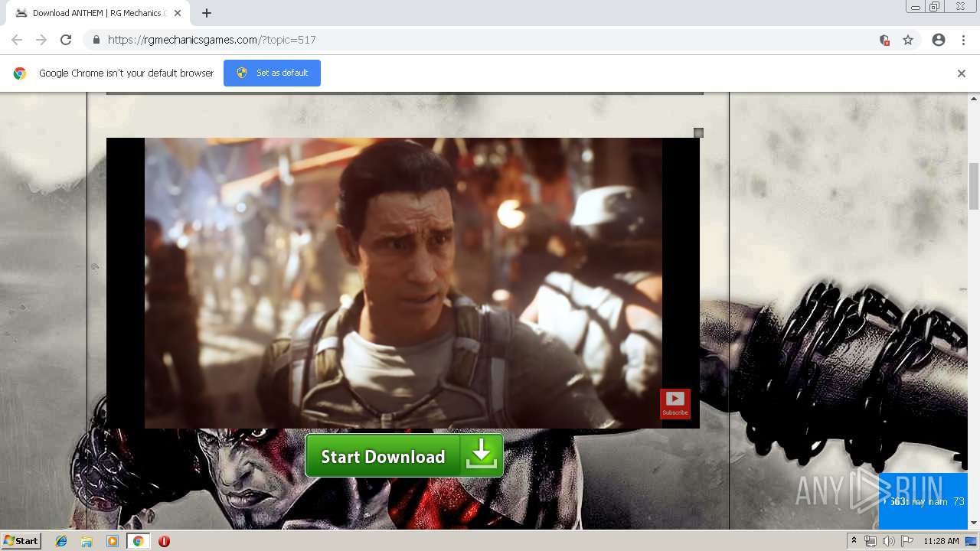Click scrollbar up arrow
The width and height of the screenshot is (980, 551).
tap(974, 99)
